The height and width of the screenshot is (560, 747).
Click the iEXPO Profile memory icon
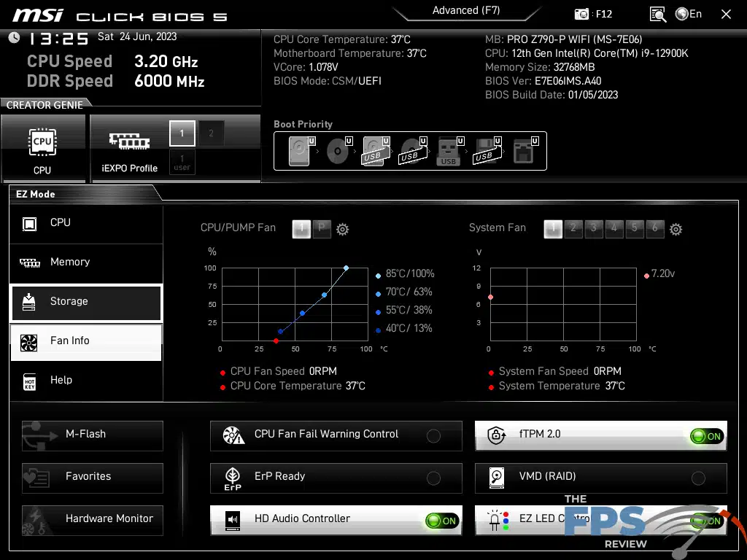click(x=129, y=141)
